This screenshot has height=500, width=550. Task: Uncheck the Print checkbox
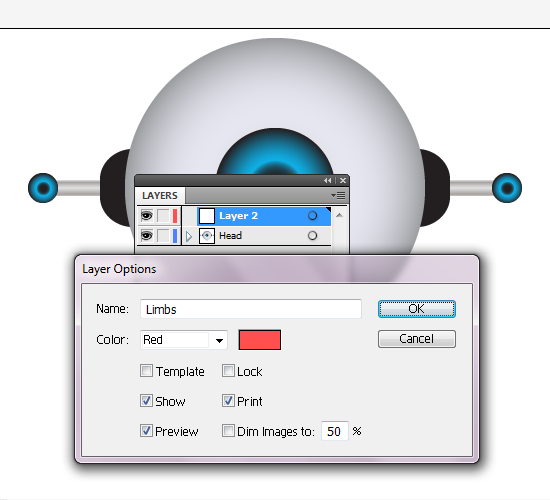228,401
